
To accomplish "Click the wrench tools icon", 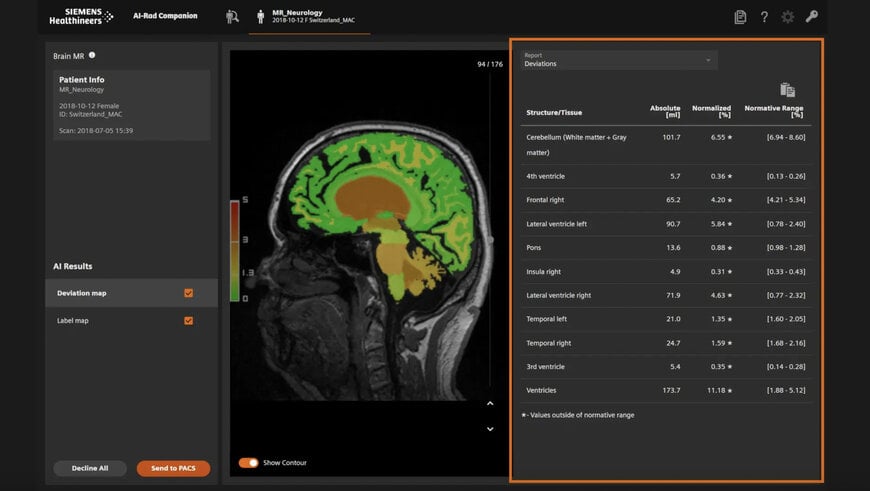I will 812,17.
